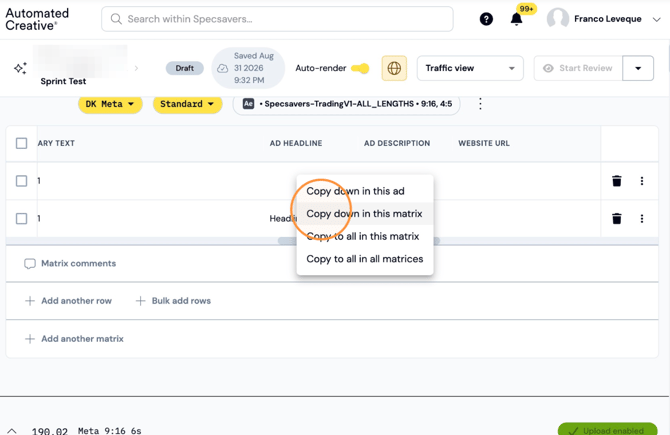
Task: Tick the select-all checkbox in table header
Action: pyautogui.click(x=21, y=143)
